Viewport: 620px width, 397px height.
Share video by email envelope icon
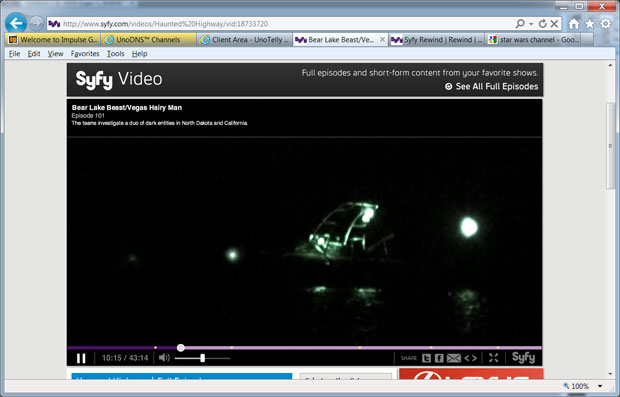click(x=454, y=358)
